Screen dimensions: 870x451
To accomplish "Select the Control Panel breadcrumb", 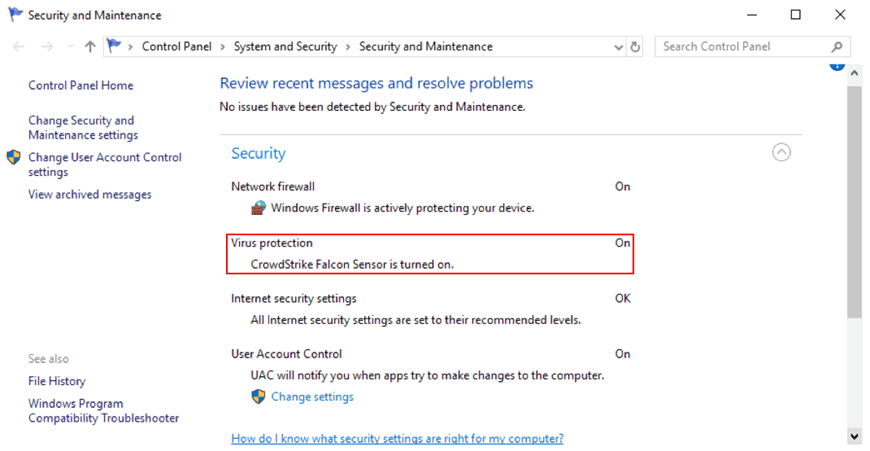I will [x=176, y=47].
